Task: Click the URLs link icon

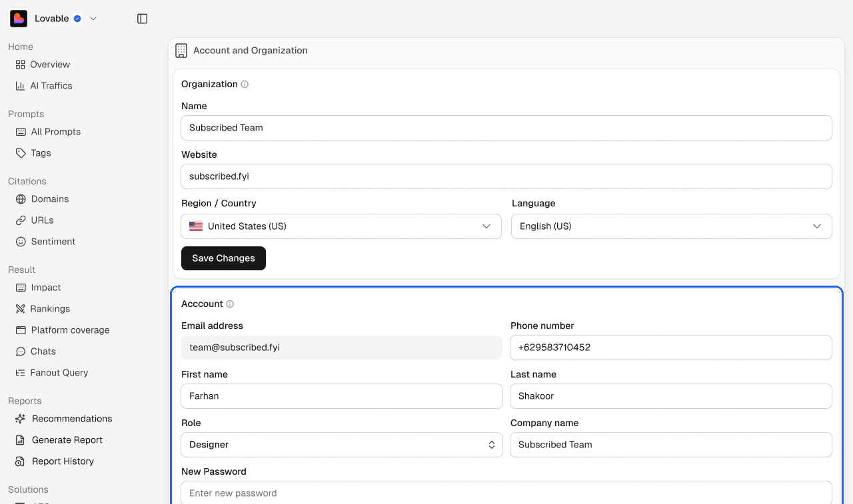Action: (x=21, y=220)
